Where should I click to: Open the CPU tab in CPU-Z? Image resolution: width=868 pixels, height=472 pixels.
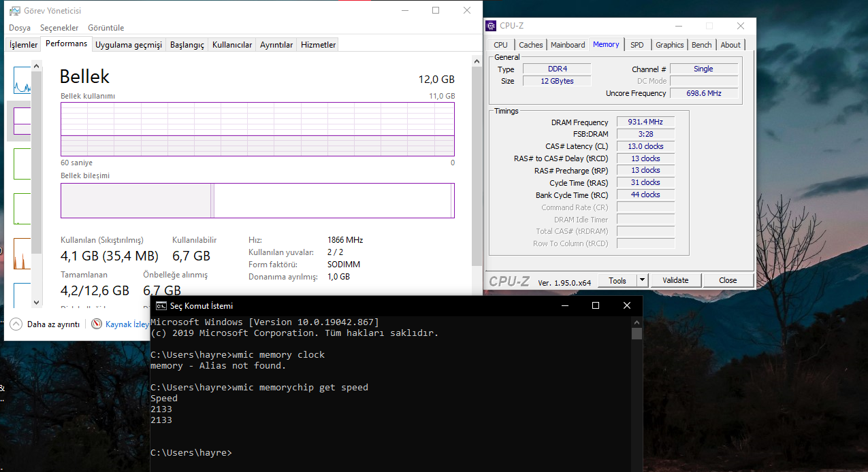[501, 45]
